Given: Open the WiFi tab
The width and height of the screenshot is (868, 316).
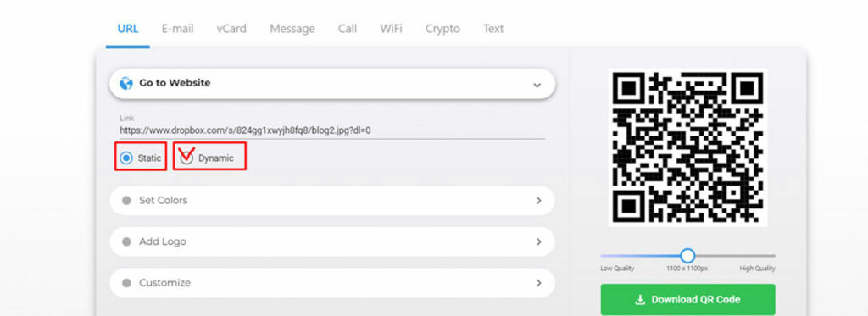Looking at the screenshot, I should 391,29.
